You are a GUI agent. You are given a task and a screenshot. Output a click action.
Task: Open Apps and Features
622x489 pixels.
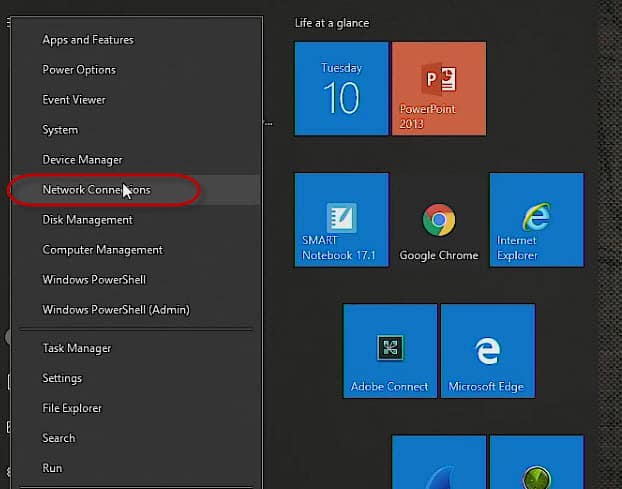[136, 40]
